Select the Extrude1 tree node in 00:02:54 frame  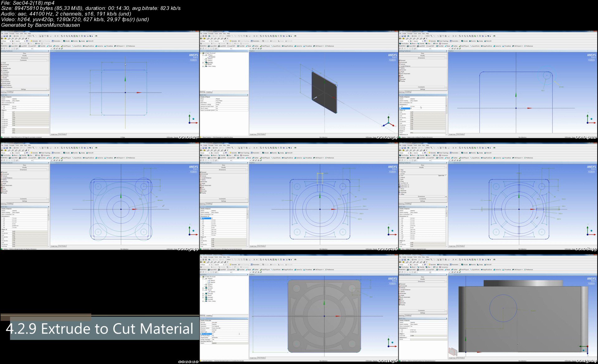[x=210, y=62]
